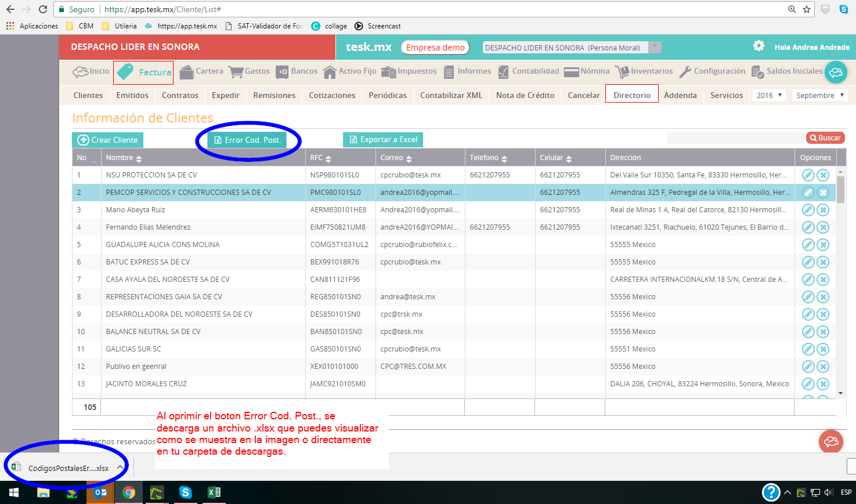Open the Configuración module
Screen dimensions: 856x504
[712, 71]
